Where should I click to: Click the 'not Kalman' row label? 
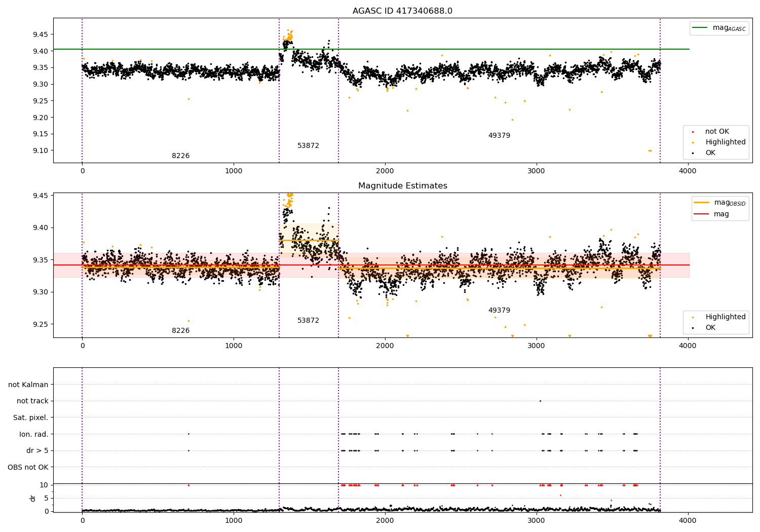(28, 385)
